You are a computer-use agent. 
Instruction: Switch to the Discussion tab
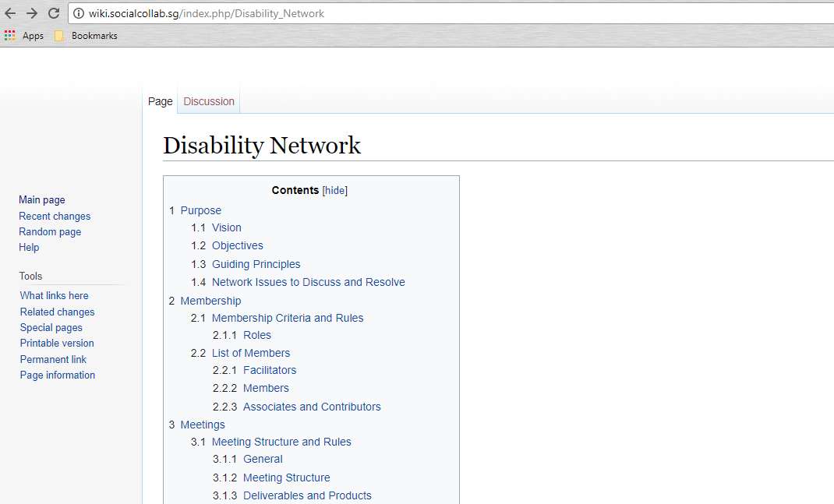[209, 101]
